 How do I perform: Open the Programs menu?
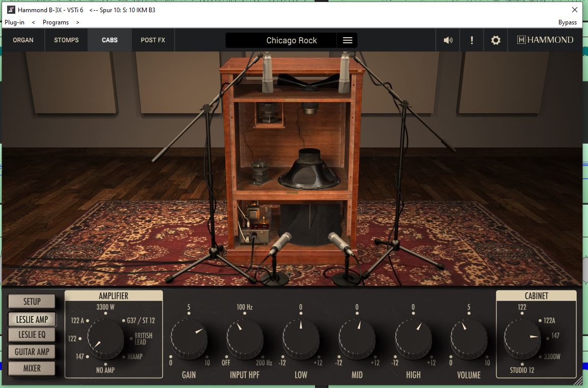(55, 22)
